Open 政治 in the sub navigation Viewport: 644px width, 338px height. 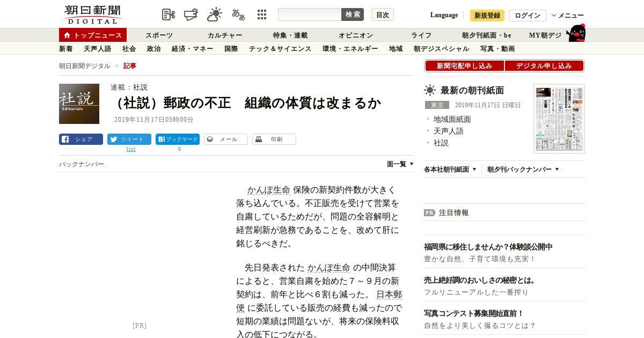pos(154,49)
